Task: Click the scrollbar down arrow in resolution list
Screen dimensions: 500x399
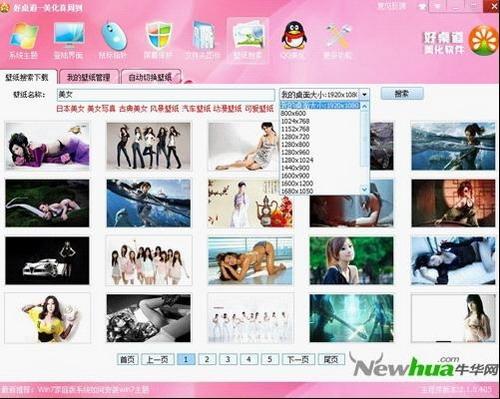Action: coord(365,189)
